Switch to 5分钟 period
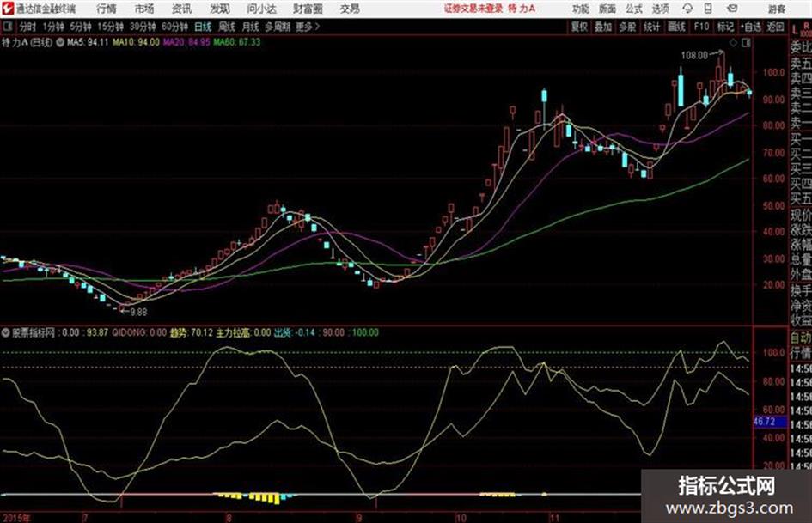The height and width of the screenshot is (523, 812). tap(80, 27)
